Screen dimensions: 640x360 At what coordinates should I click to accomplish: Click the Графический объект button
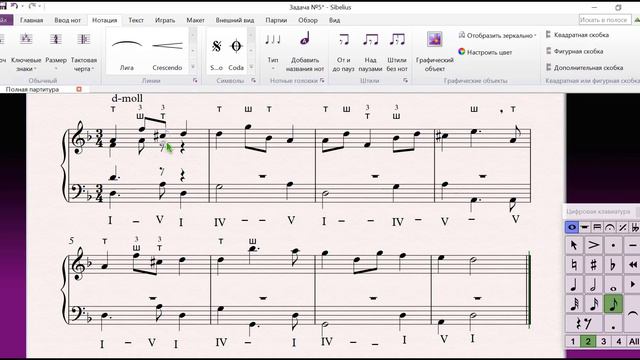click(434, 51)
